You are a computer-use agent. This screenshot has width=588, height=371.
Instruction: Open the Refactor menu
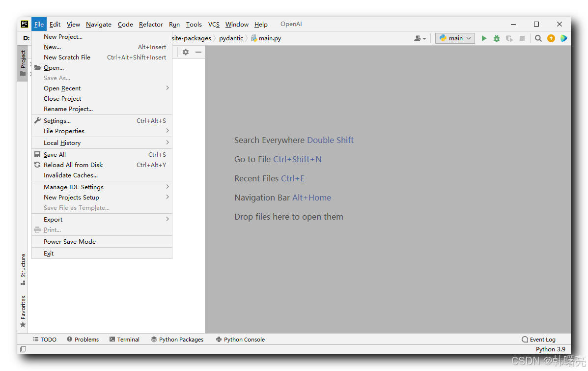click(x=151, y=25)
